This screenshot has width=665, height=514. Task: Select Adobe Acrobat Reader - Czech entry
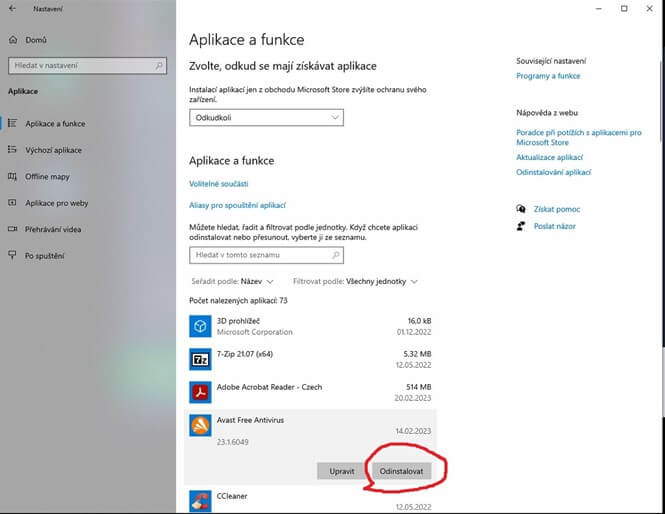click(310, 392)
